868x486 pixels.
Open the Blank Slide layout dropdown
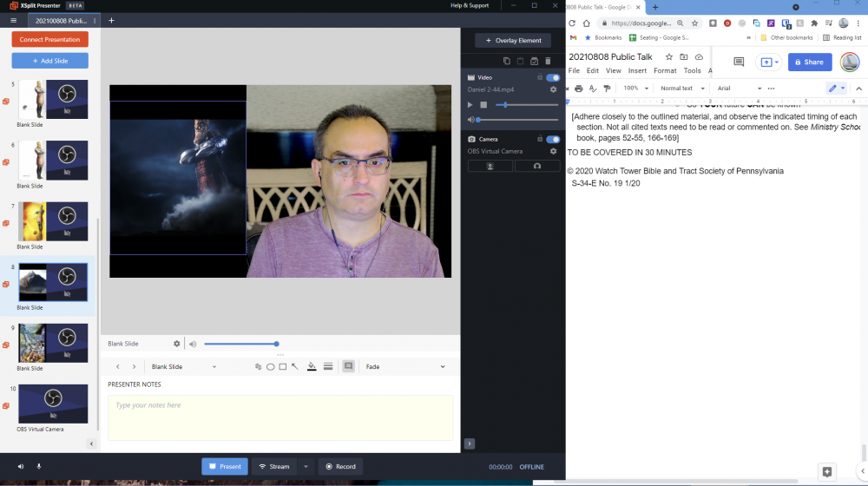[x=184, y=366]
